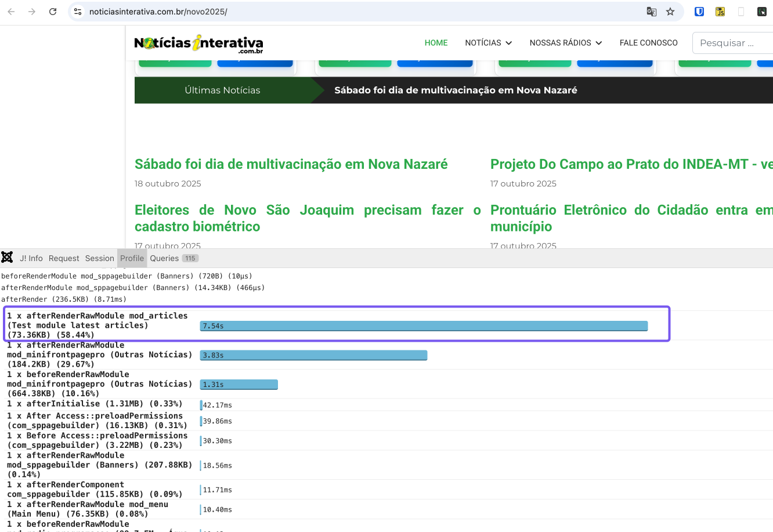Click the Joomla logo in debug bar

click(8, 258)
